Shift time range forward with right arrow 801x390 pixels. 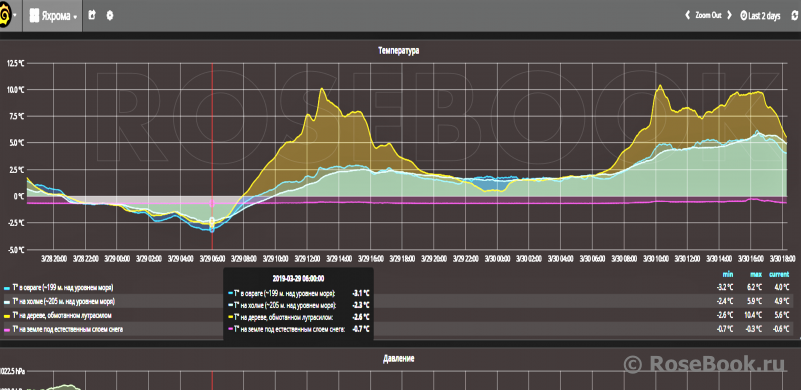[729, 15]
